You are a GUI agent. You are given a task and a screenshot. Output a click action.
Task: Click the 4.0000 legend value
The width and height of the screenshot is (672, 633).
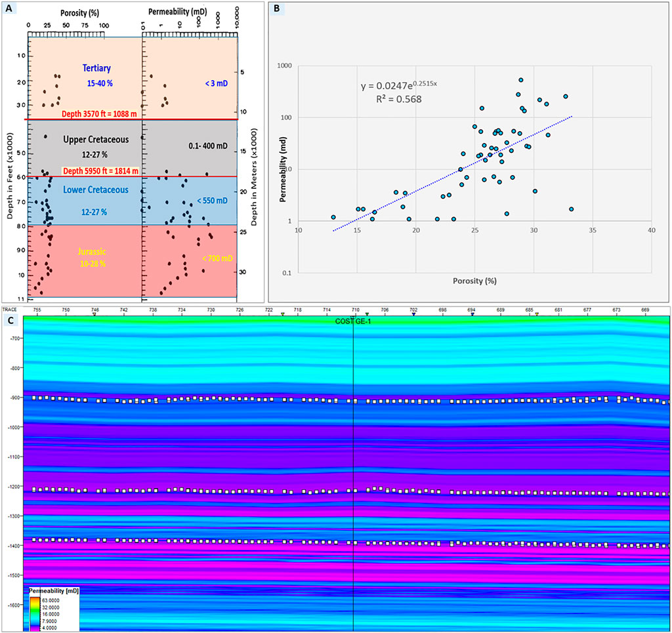click(x=51, y=628)
